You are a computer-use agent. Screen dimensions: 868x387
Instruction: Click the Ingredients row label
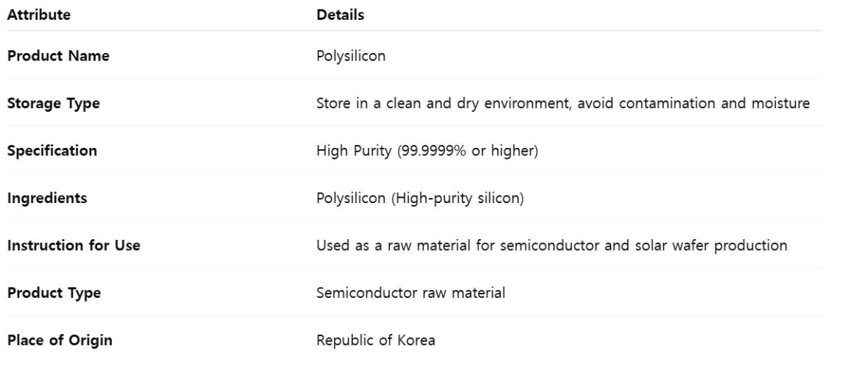click(x=47, y=199)
